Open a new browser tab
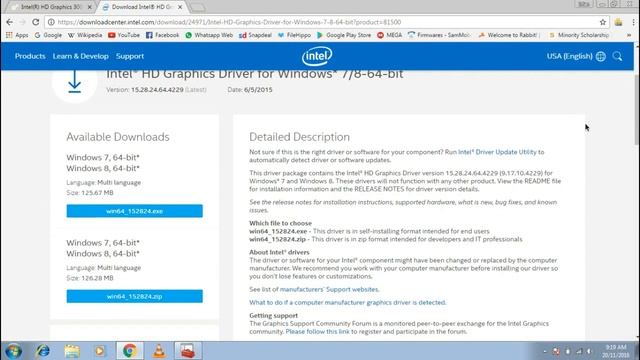The width and height of the screenshot is (640, 360). pos(198,7)
